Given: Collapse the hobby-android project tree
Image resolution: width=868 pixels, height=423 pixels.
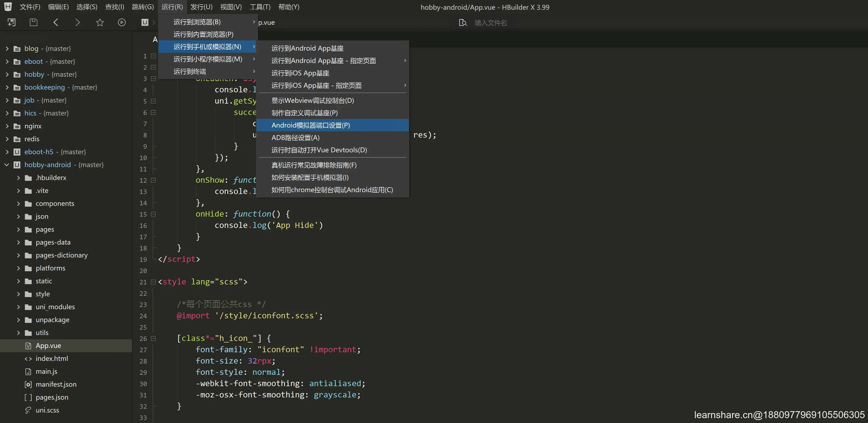Looking at the screenshot, I should click(7, 165).
